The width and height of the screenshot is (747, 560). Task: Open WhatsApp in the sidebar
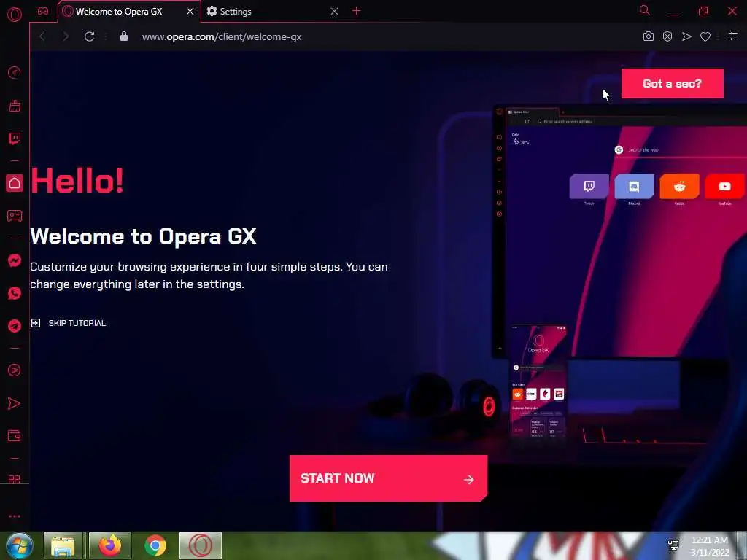point(15,293)
